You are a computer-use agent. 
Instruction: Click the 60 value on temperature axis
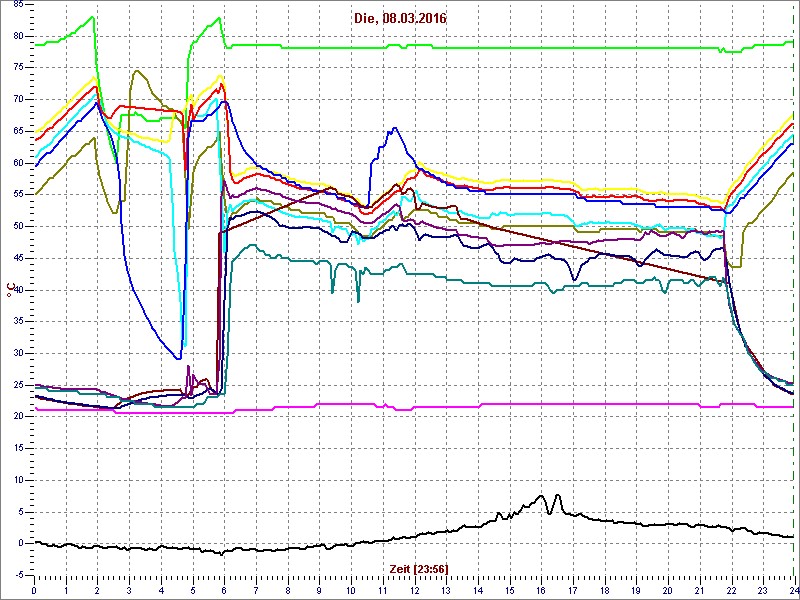18,163
